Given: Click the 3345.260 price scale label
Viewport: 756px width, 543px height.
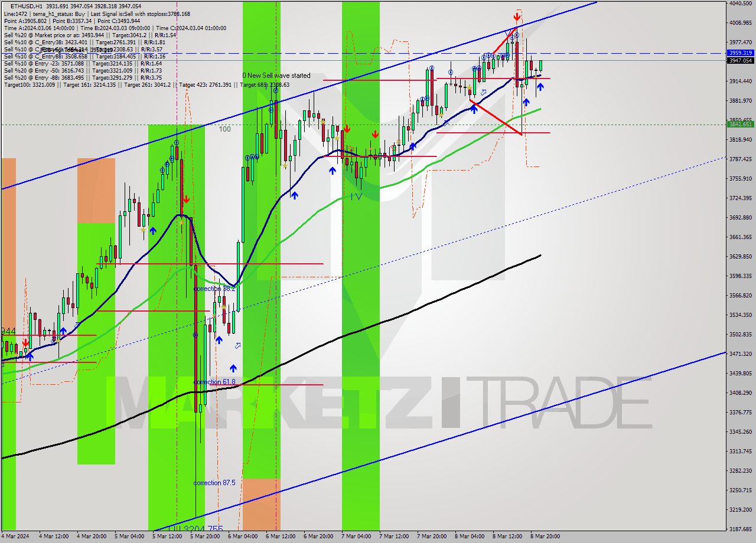Looking at the screenshot, I should pos(741,431).
